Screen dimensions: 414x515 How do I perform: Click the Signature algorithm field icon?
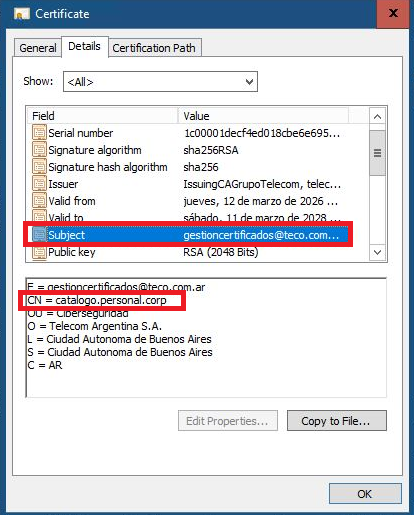[x=39, y=150]
